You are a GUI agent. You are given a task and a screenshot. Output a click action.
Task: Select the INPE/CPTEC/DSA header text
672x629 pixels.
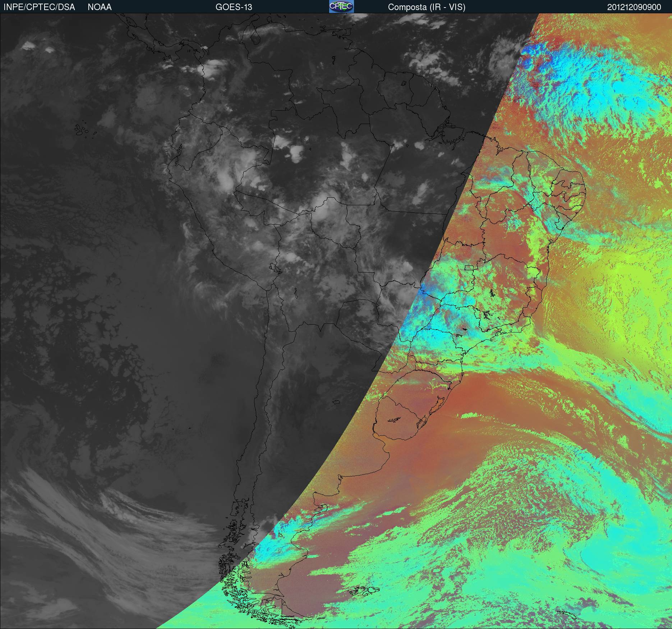click(39, 7)
